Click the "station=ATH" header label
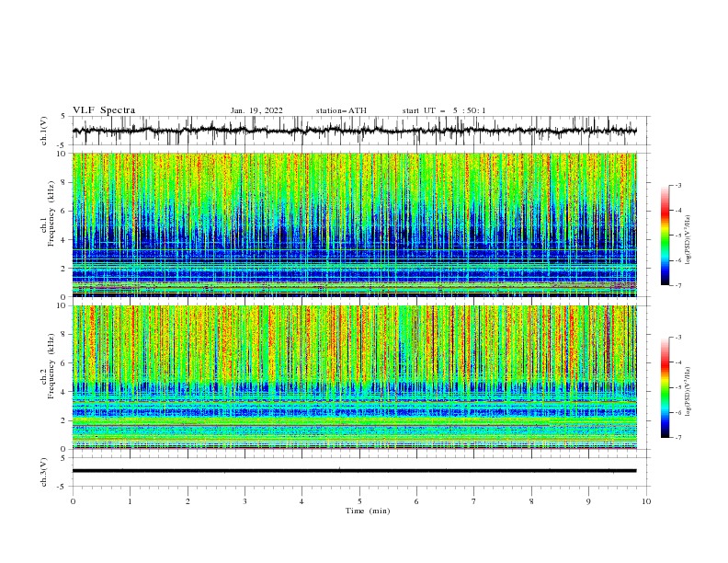728x563 pixels. coord(341,110)
